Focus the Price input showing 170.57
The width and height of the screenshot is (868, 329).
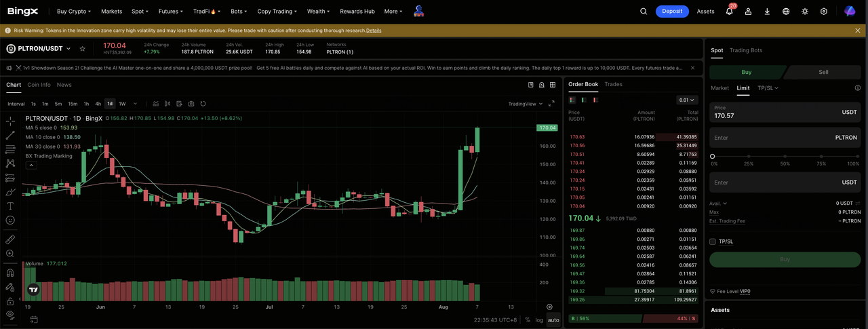point(785,112)
